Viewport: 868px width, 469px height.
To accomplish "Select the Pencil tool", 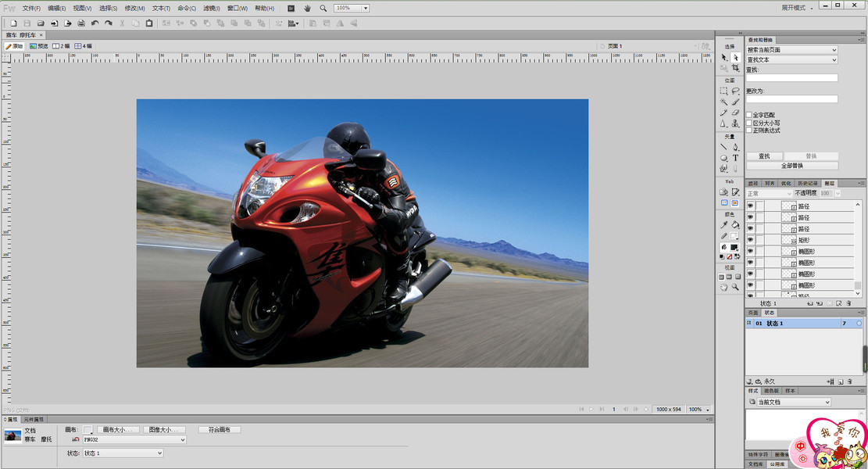I will [723, 113].
